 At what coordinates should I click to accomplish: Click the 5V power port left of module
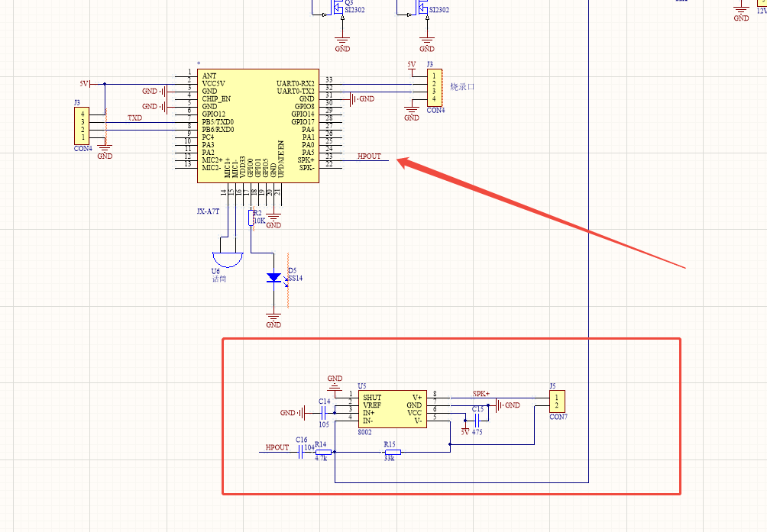click(x=84, y=83)
